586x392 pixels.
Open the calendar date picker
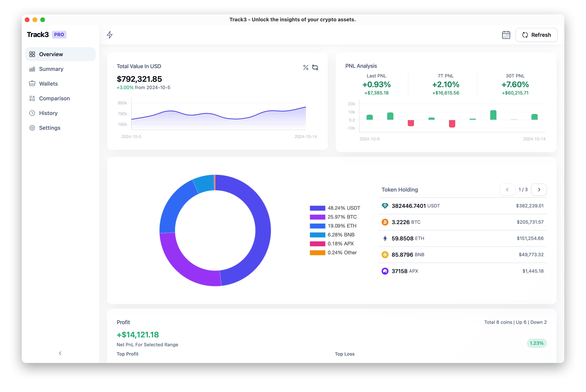click(506, 35)
